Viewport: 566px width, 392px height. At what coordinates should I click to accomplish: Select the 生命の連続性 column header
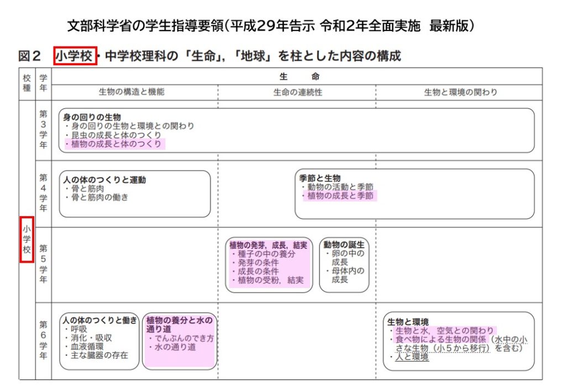[297, 92]
